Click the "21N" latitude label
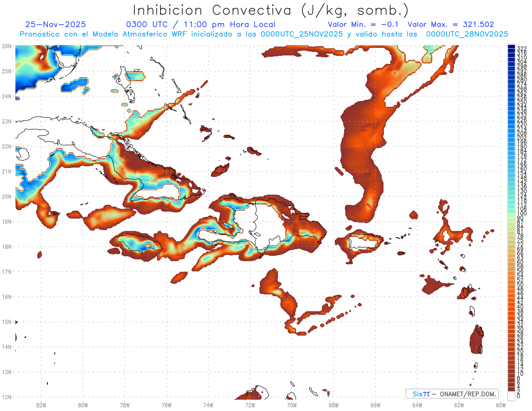The image size is (532, 411). pos(6,171)
